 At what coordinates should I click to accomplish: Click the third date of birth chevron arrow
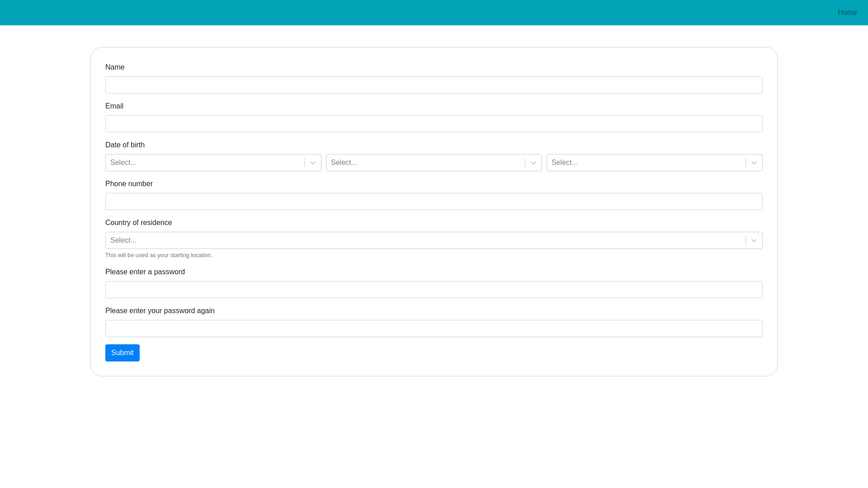click(754, 163)
